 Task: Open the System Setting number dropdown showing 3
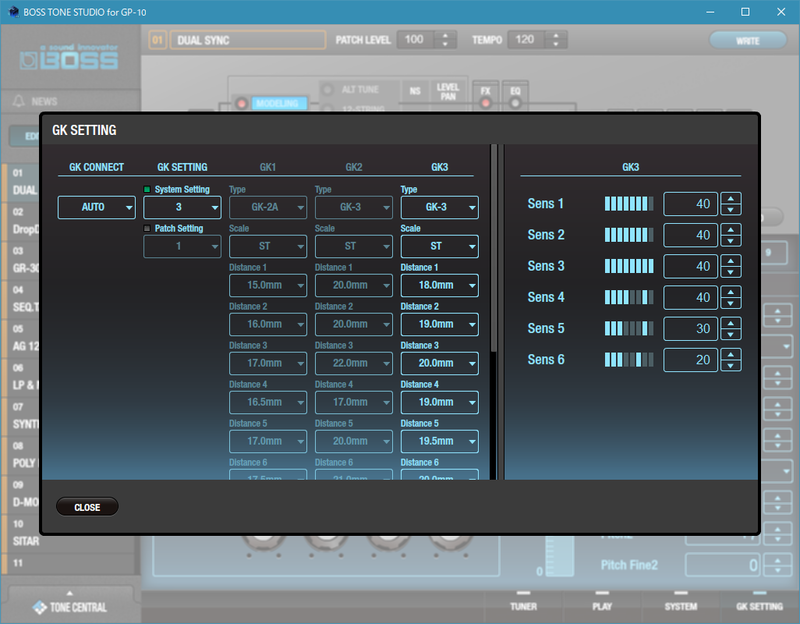[x=182, y=207]
